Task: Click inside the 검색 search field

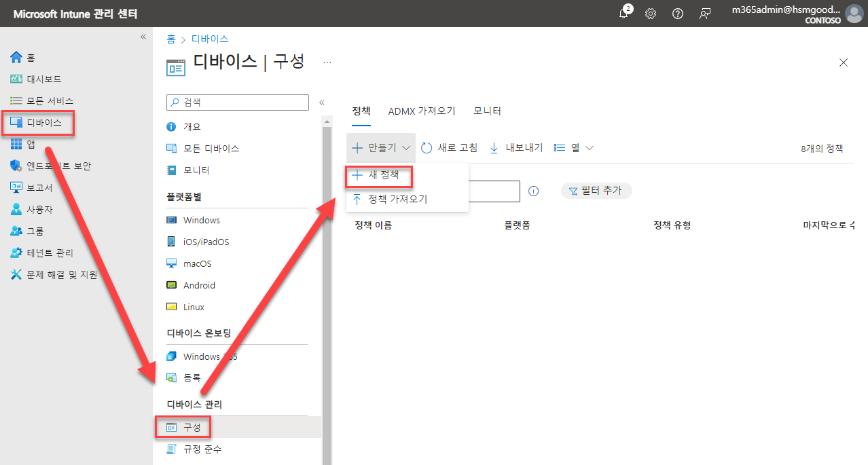Action: [x=237, y=102]
